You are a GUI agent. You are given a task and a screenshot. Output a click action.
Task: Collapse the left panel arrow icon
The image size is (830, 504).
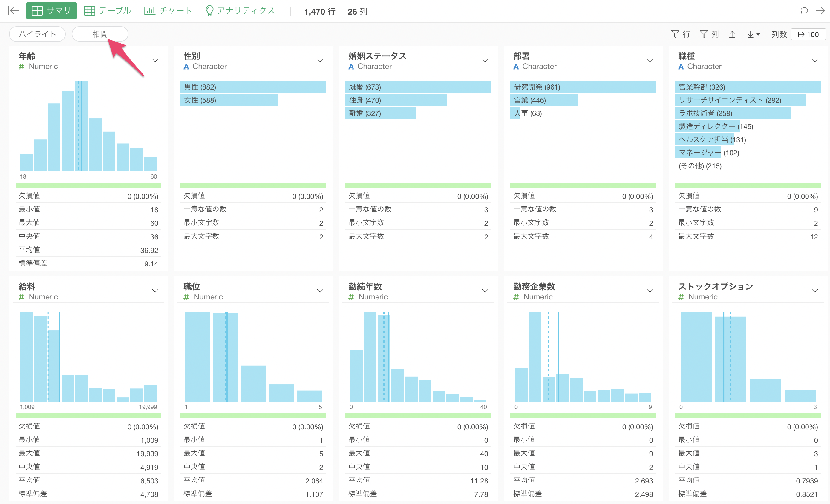pos(13,11)
